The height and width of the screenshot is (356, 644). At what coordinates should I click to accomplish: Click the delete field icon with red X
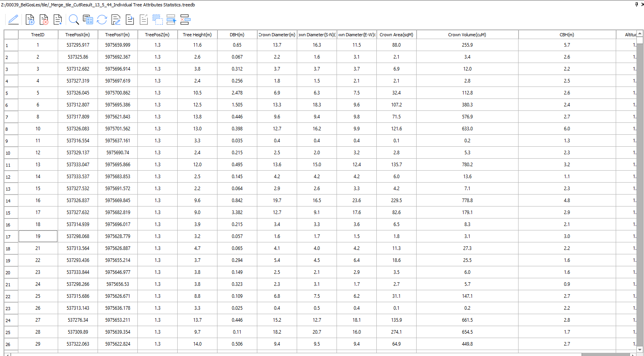[x=44, y=20]
